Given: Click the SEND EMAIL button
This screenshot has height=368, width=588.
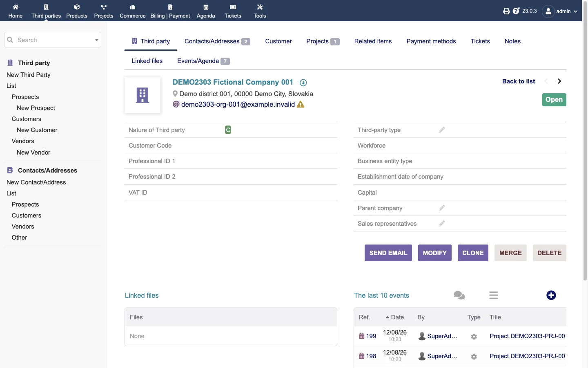Looking at the screenshot, I should pos(388,253).
